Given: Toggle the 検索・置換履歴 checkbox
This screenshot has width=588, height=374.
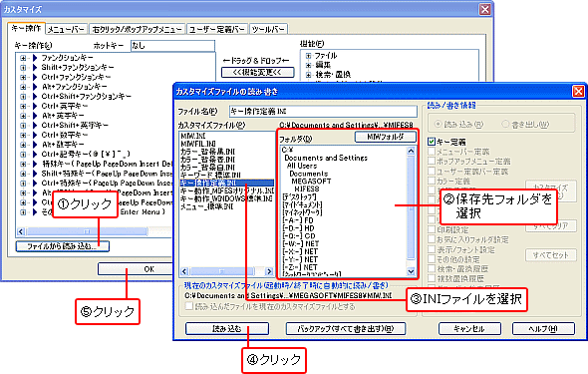Looking at the screenshot, I should tap(432, 268).
